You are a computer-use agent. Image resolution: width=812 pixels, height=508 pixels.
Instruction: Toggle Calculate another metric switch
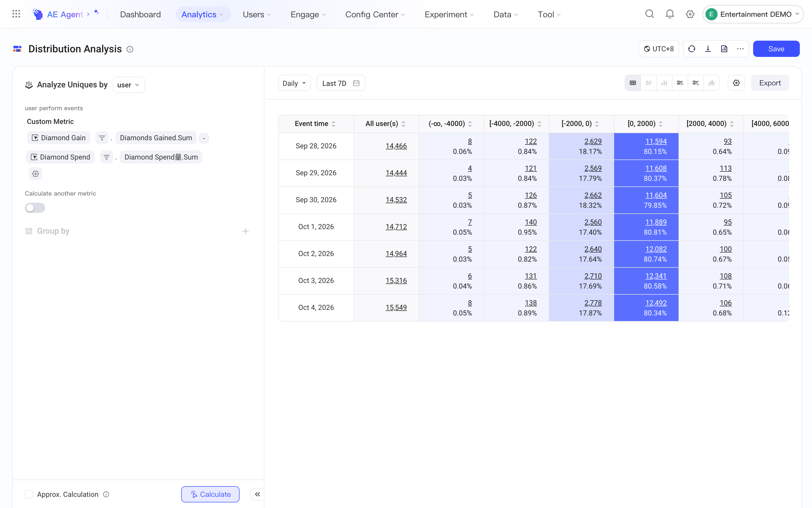(x=35, y=208)
